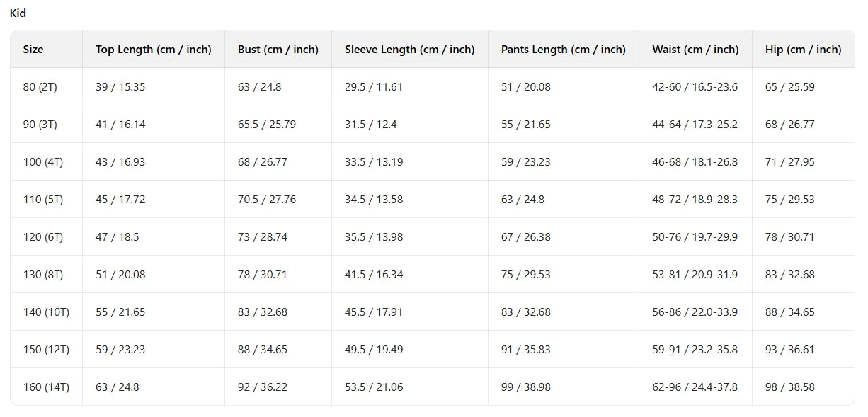Image resolution: width=868 pixels, height=417 pixels.
Task: Select the 100 (4T) size cell
Action: pos(42,162)
